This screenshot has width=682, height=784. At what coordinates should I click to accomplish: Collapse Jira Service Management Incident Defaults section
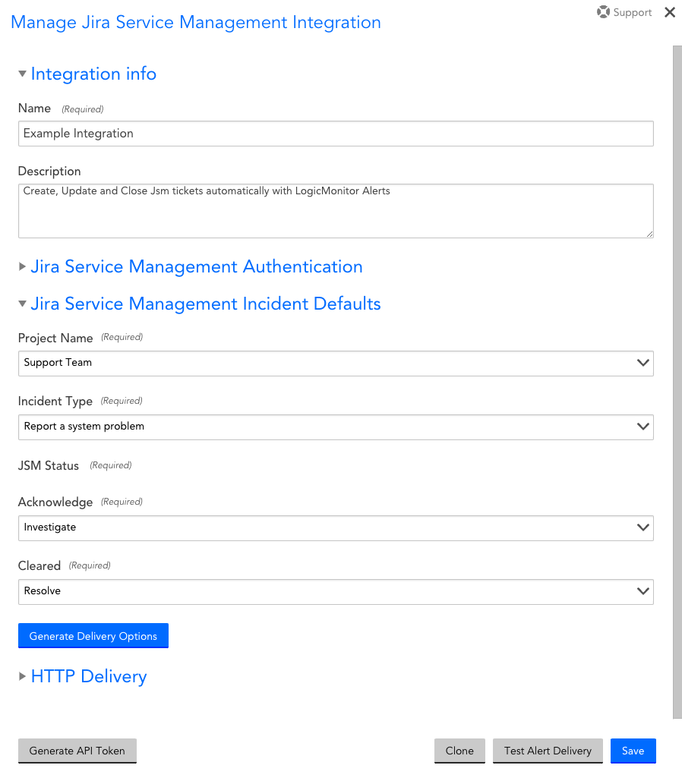pos(22,304)
